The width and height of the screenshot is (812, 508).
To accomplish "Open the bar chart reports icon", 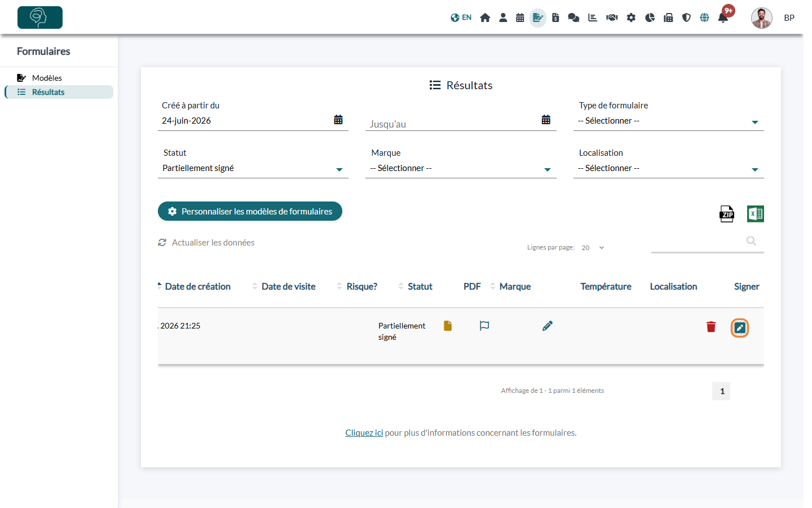I will coord(593,17).
